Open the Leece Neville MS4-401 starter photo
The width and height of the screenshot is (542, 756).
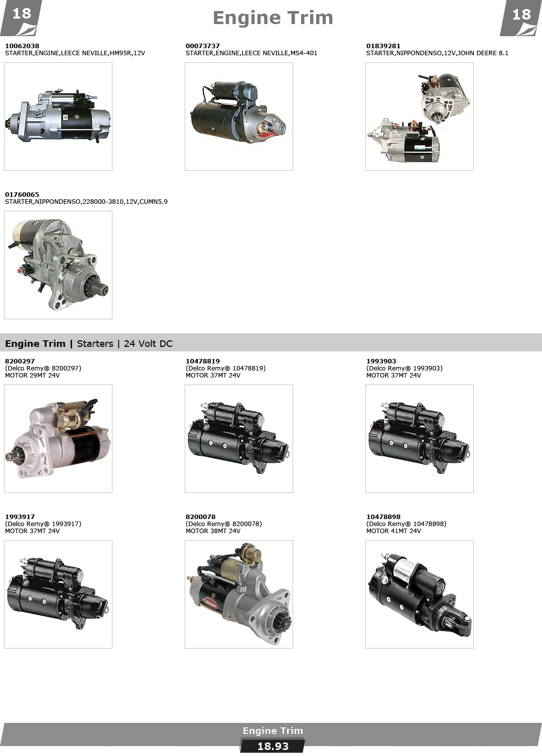(x=239, y=116)
